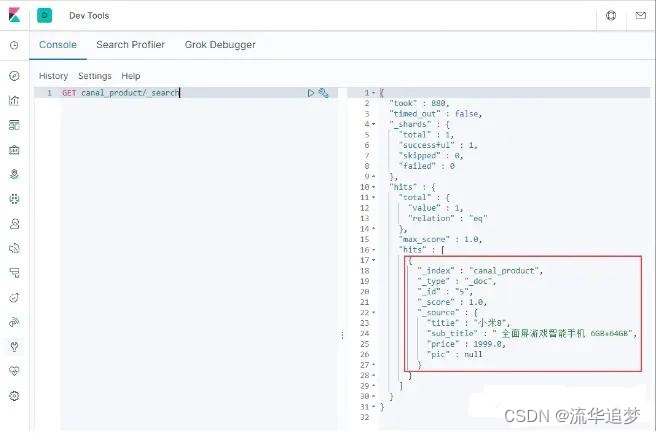Open the green space avatar menu

[44, 15]
